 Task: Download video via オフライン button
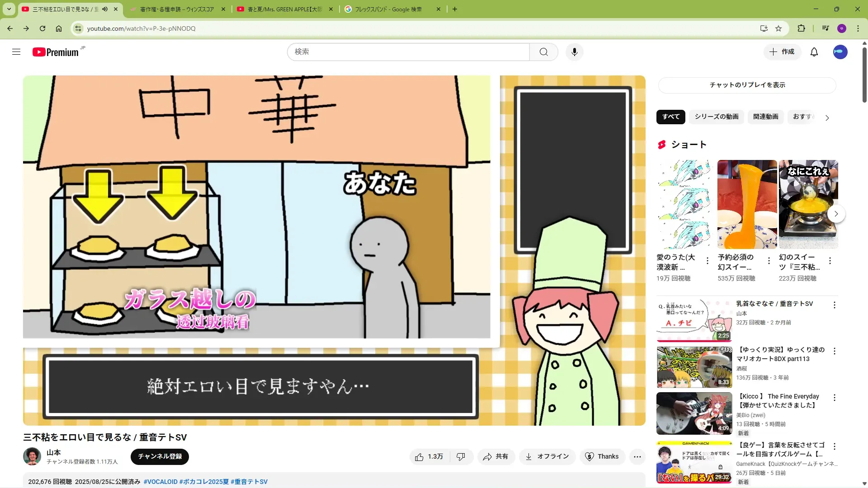547,457
